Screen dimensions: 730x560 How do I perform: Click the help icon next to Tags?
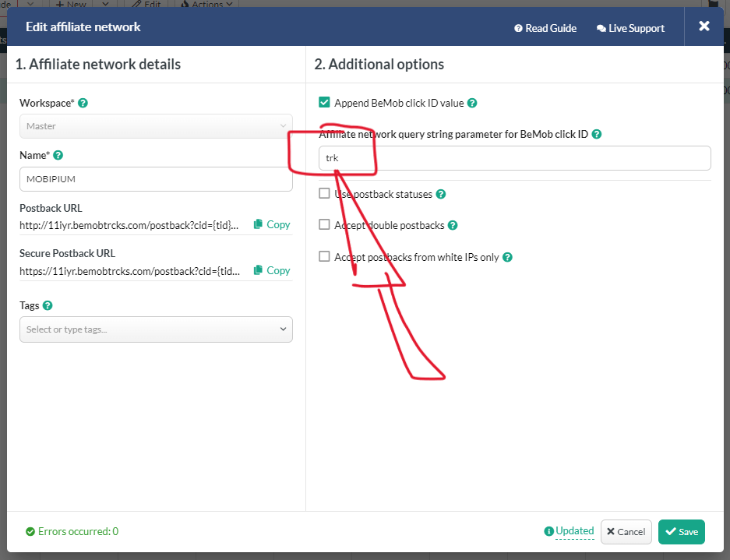(48, 306)
